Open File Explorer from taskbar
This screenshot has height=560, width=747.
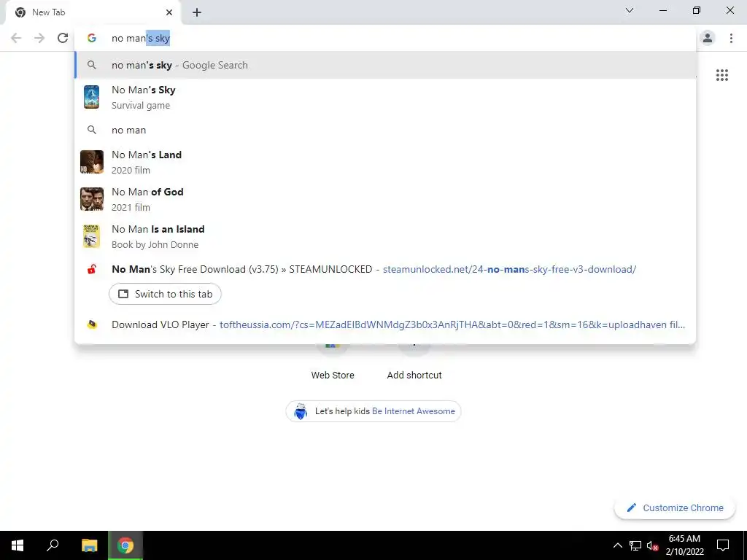[x=89, y=545]
